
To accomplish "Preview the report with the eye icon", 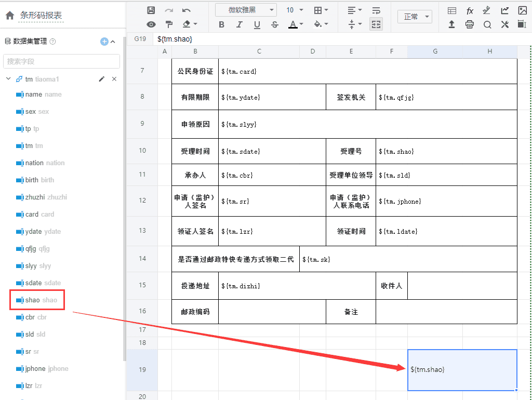I will tap(151, 24).
